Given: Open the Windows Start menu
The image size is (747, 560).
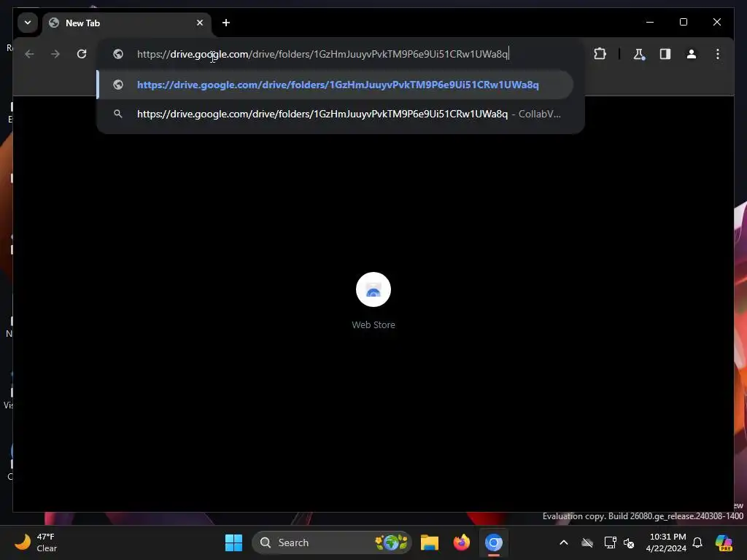Looking at the screenshot, I should click(233, 542).
